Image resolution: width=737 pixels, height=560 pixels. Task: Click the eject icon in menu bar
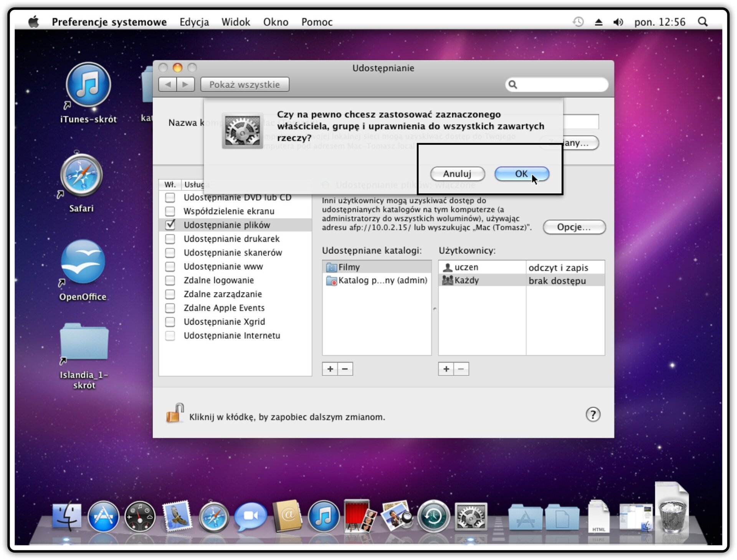coord(598,22)
